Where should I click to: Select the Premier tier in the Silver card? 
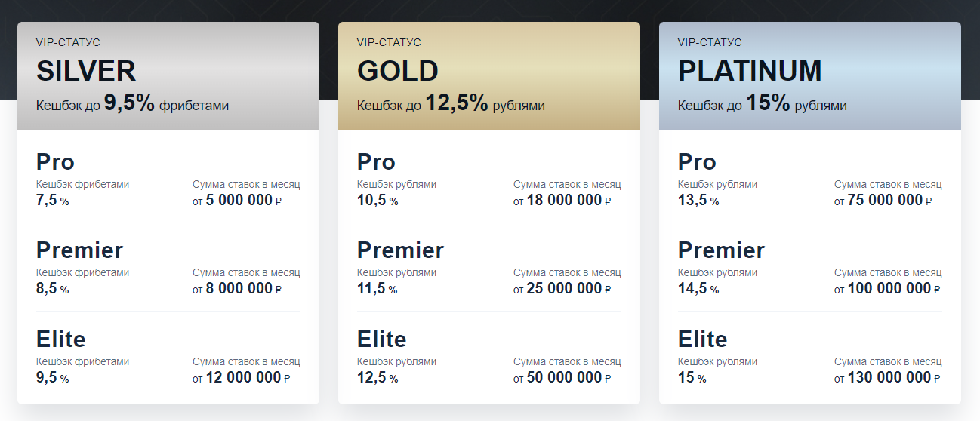(168, 268)
